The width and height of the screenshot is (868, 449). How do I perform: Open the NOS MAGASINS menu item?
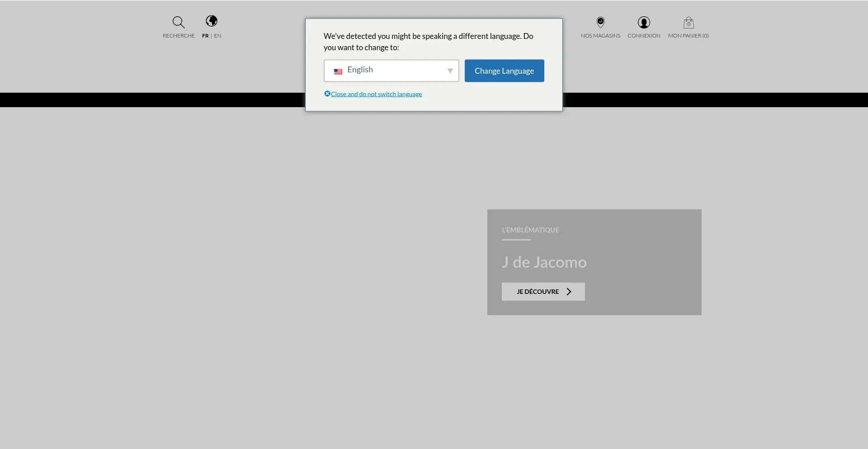point(600,36)
